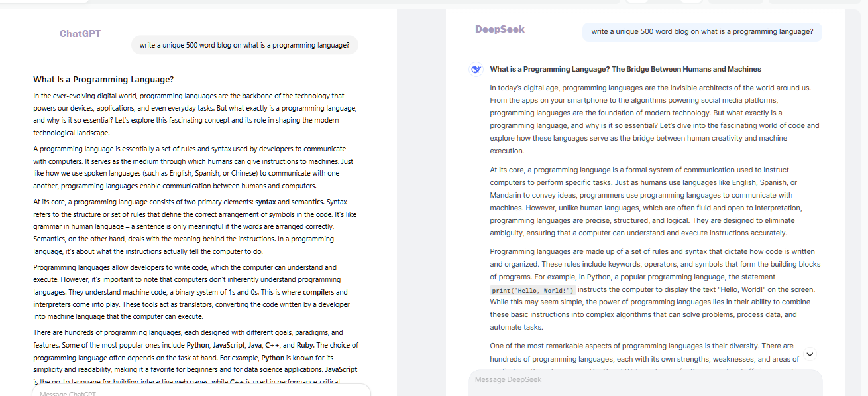Image resolution: width=868 pixels, height=396 pixels.
Task: Click the scroll-to-bottom chevron button in DeepSeek
Action: point(810,354)
